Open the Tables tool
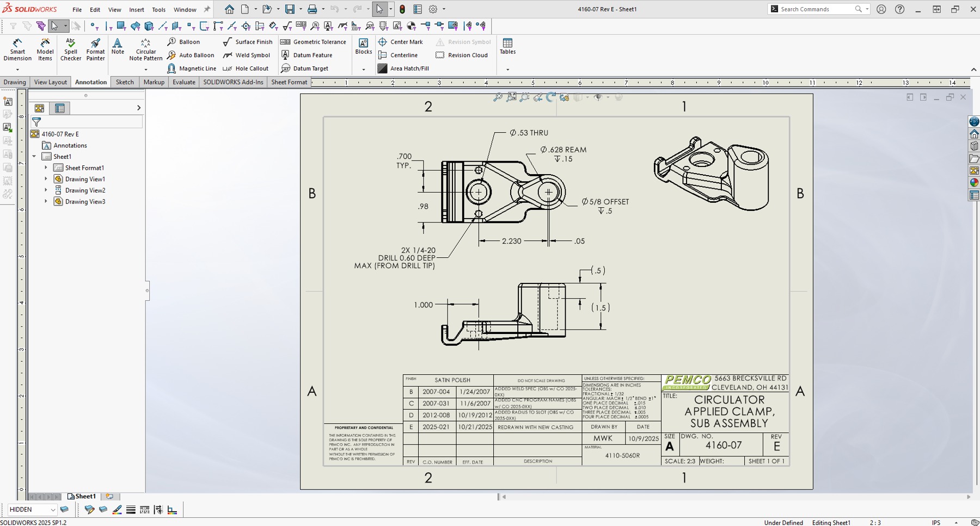The image size is (980, 526). click(x=507, y=46)
